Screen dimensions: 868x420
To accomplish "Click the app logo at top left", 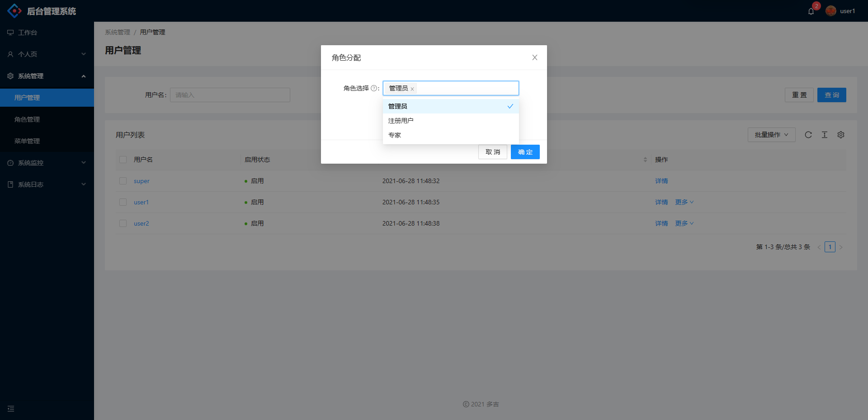I will 14,10.
